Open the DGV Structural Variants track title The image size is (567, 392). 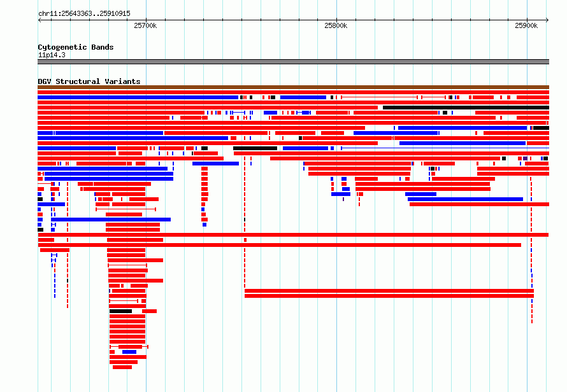click(89, 81)
